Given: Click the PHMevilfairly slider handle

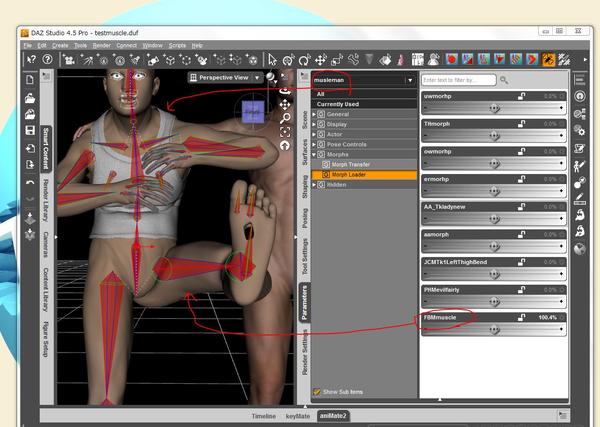Looking at the screenshot, I should point(494,302).
